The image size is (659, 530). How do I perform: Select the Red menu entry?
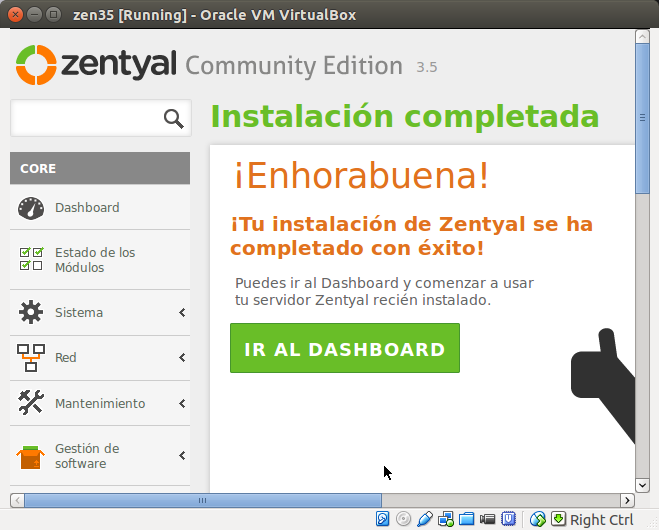(100, 358)
